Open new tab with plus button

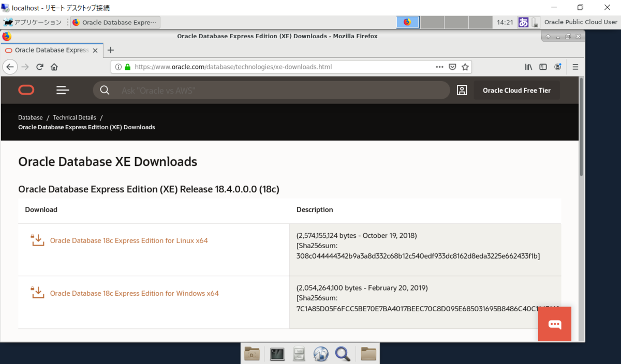[110, 50]
